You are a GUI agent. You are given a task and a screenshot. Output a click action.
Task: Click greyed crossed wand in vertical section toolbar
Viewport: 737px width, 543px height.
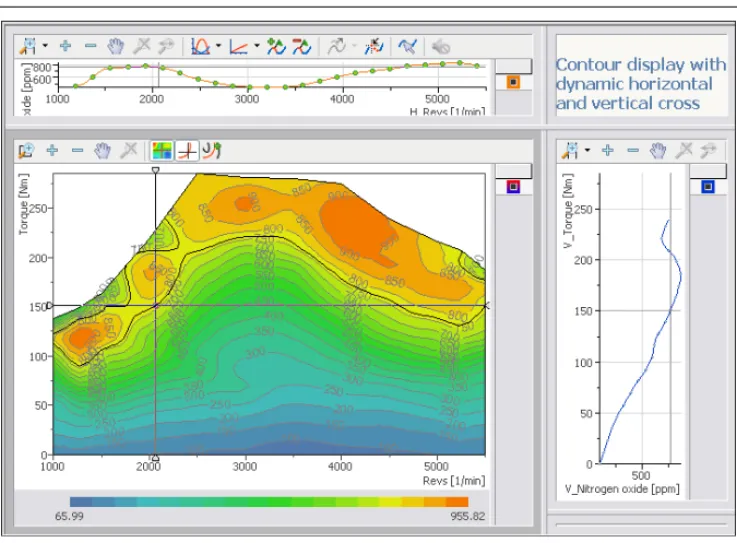tap(684, 150)
